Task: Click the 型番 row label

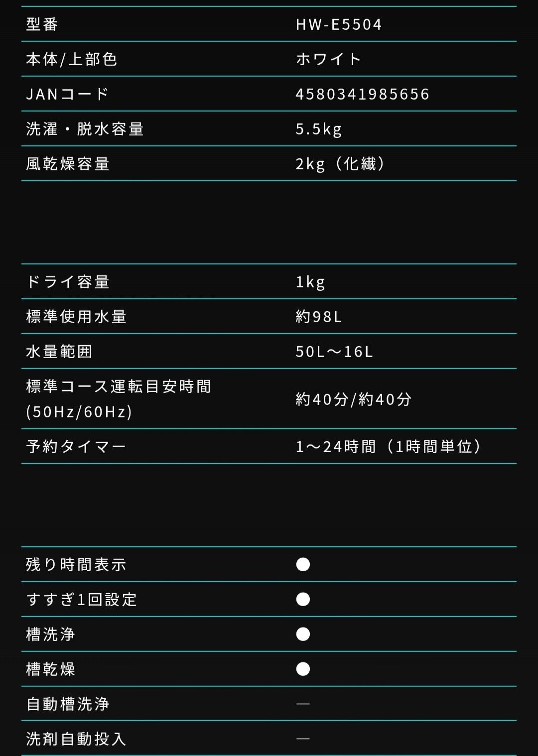Action: [x=42, y=24]
